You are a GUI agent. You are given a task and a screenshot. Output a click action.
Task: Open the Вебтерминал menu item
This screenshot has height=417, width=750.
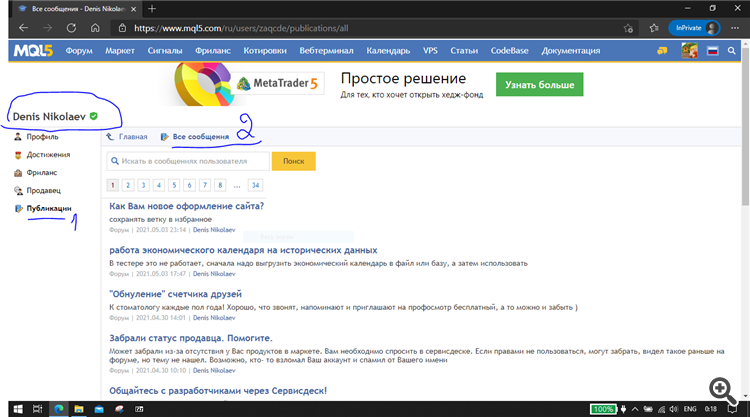pos(326,51)
